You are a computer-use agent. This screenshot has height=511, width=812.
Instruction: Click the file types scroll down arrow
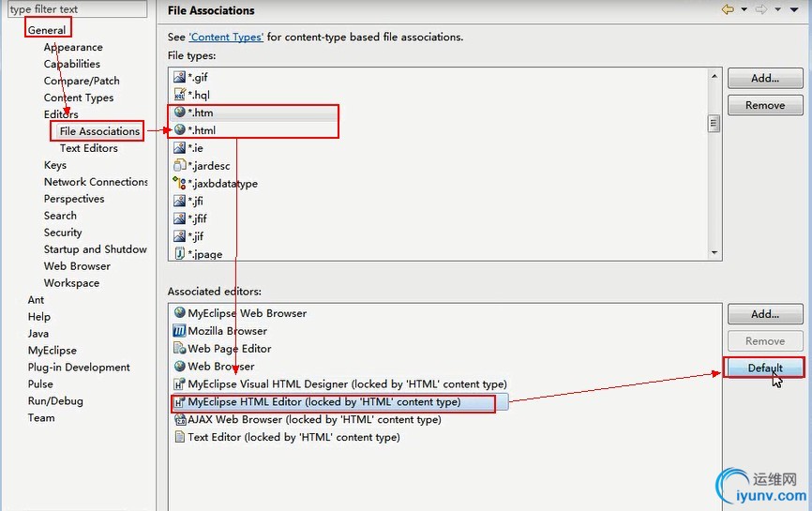(x=714, y=252)
